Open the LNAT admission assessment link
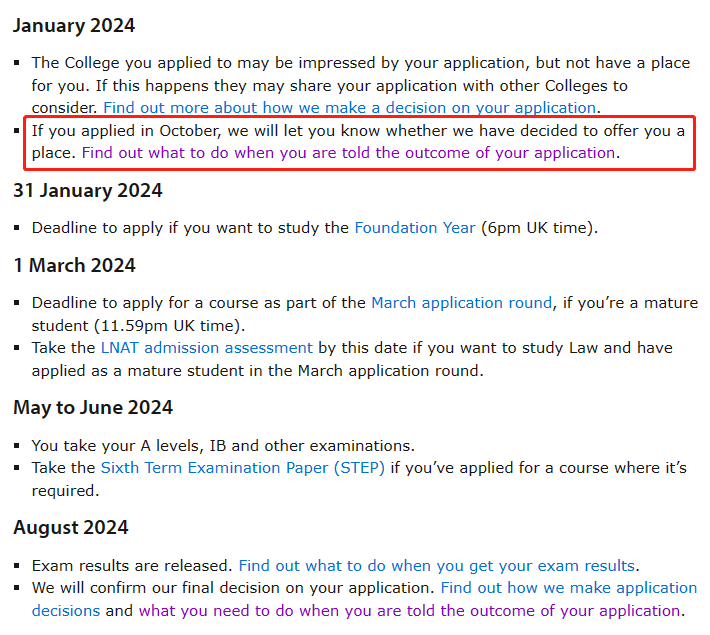Image resolution: width=710 pixels, height=635 pixels. pos(206,348)
